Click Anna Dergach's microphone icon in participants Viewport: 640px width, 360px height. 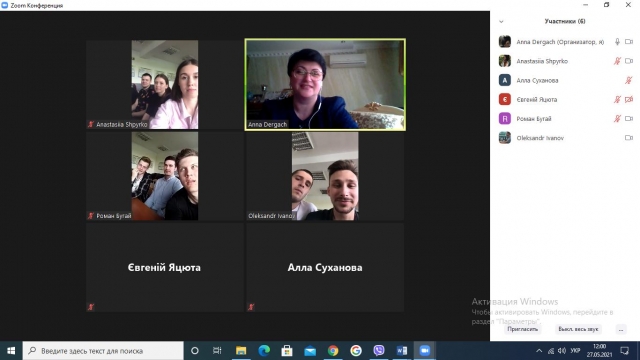tap(617, 42)
